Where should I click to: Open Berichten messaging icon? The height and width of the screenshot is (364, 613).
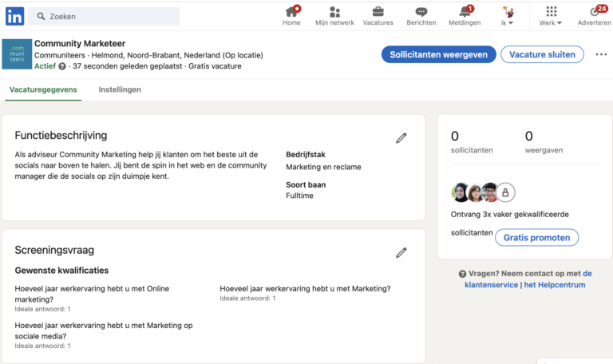pyautogui.click(x=421, y=13)
